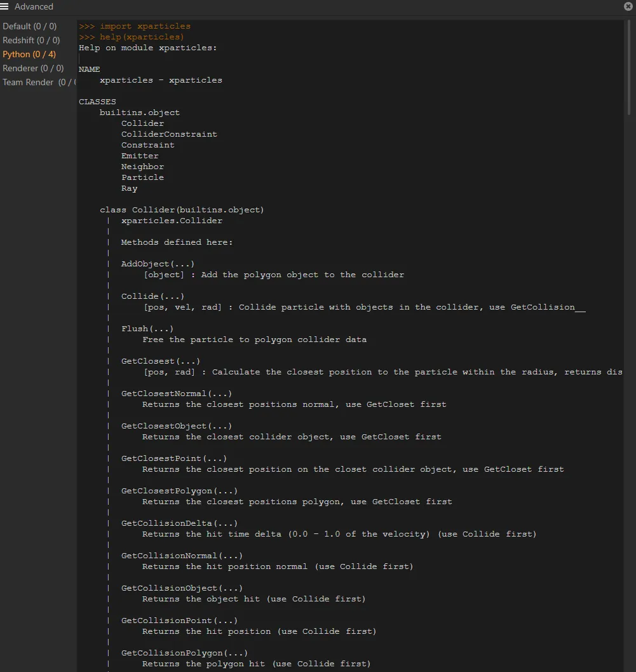Click the 'import xparticles' command line
The height and width of the screenshot is (672, 636).
pos(133,26)
